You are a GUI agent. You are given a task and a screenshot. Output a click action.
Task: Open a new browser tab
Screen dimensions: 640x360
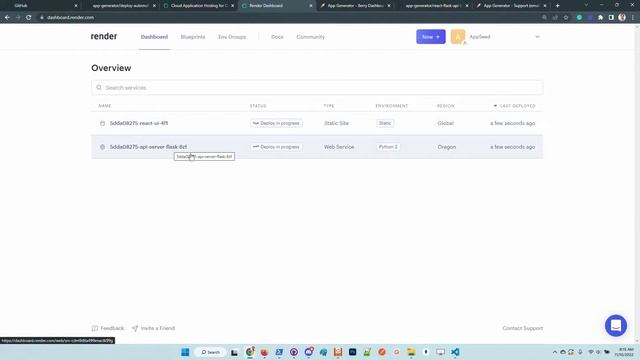(558, 6)
